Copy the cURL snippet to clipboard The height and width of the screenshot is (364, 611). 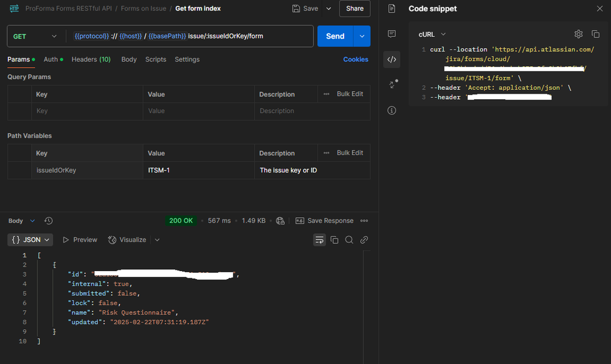(x=595, y=34)
